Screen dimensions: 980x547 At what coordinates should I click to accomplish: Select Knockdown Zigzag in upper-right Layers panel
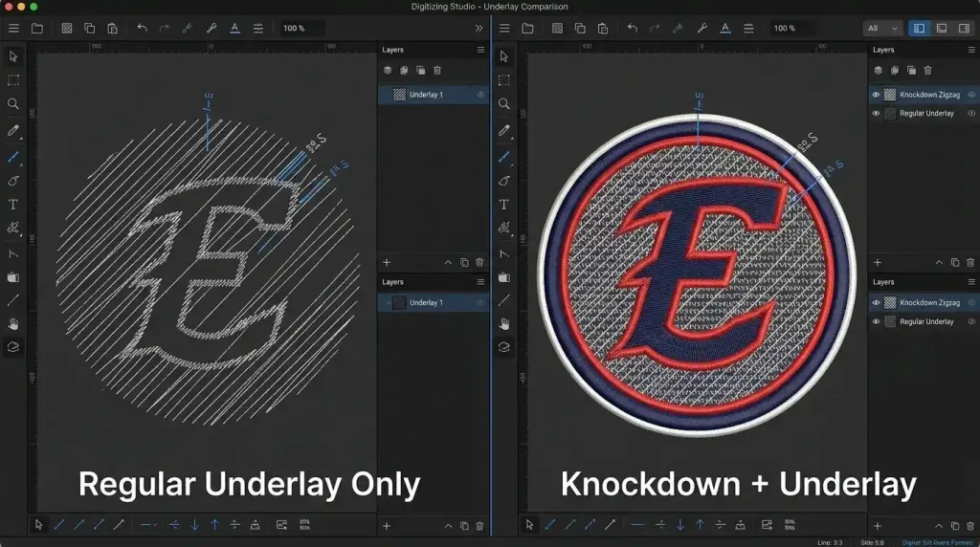click(924, 95)
